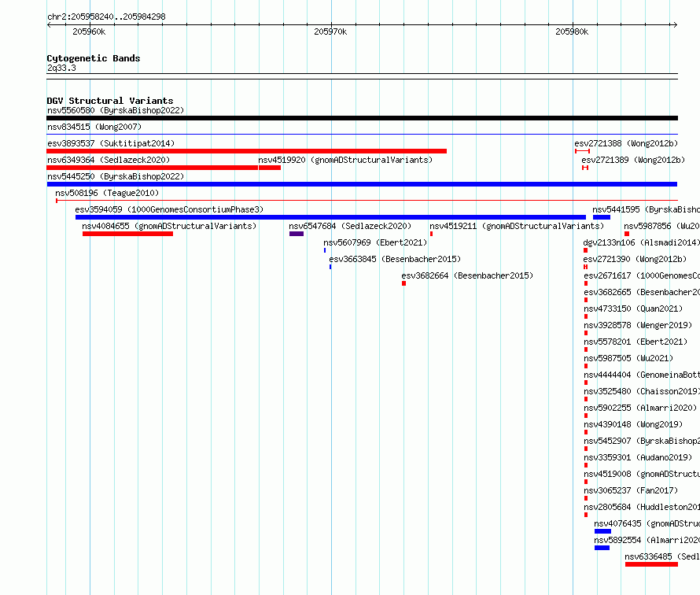Image resolution: width=700 pixels, height=595 pixels.
Task: Click nsv4733150 (Quan2021) label
Action: (633, 309)
